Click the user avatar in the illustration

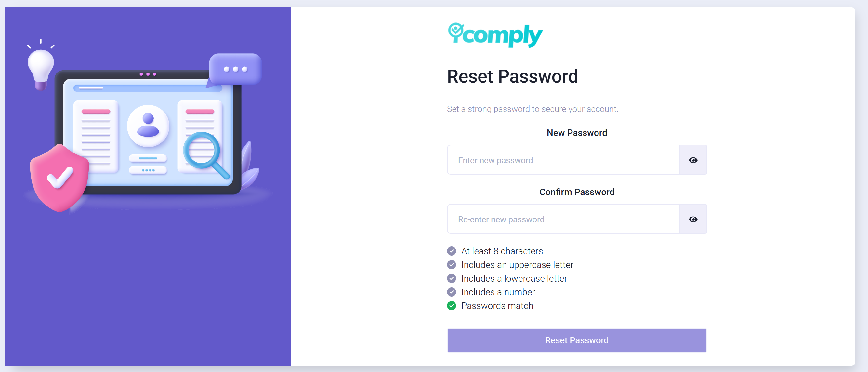148,126
